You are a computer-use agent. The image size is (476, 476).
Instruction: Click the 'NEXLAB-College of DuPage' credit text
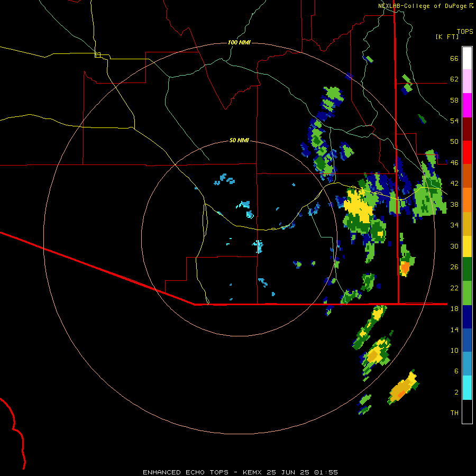point(423,6)
